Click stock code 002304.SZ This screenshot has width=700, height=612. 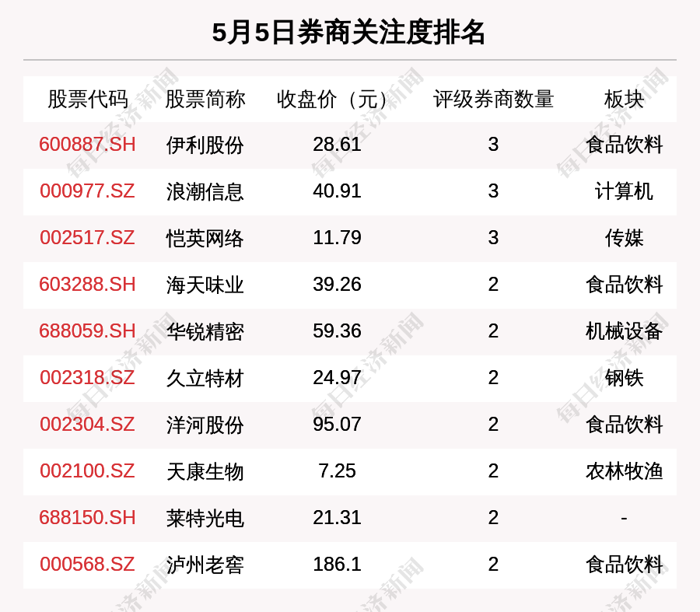87,424
